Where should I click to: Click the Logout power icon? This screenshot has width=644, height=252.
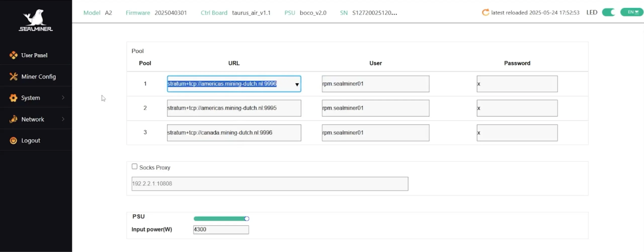tap(14, 140)
